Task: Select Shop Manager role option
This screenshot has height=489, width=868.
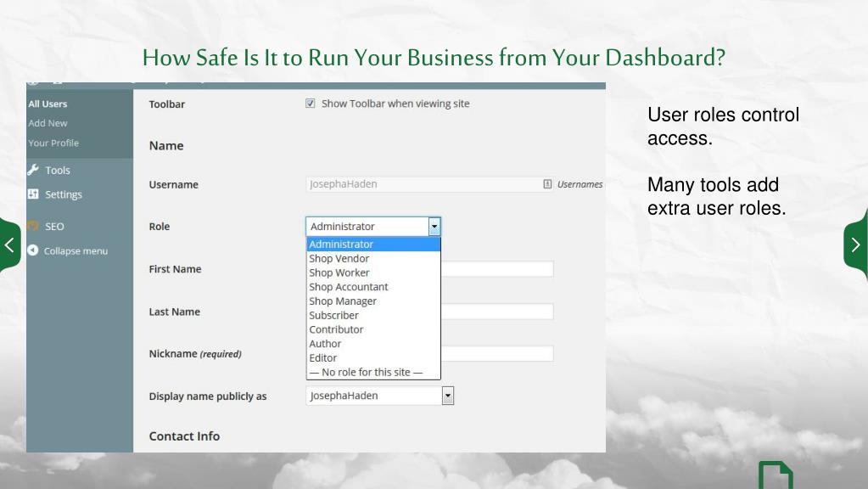Action: [x=373, y=301]
